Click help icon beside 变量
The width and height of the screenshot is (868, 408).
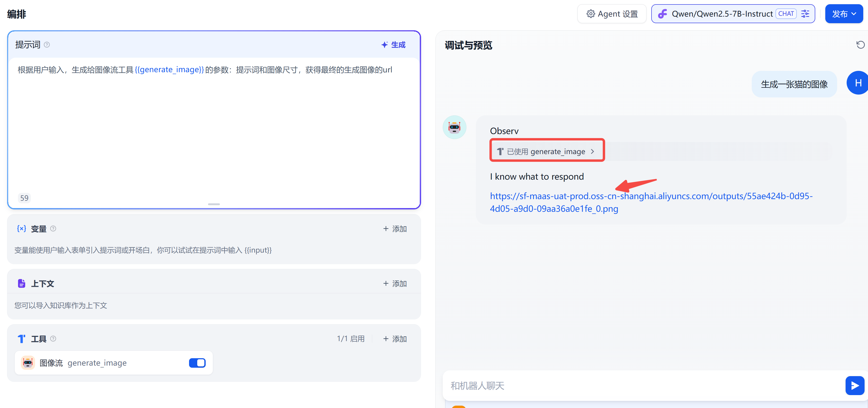coord(53,229)
